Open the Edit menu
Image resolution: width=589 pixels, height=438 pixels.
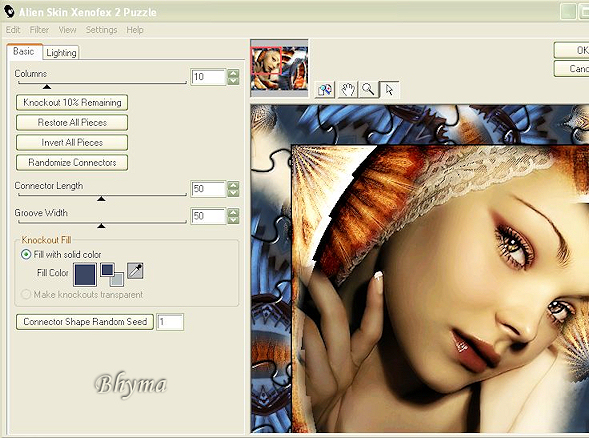pos(13,30)
